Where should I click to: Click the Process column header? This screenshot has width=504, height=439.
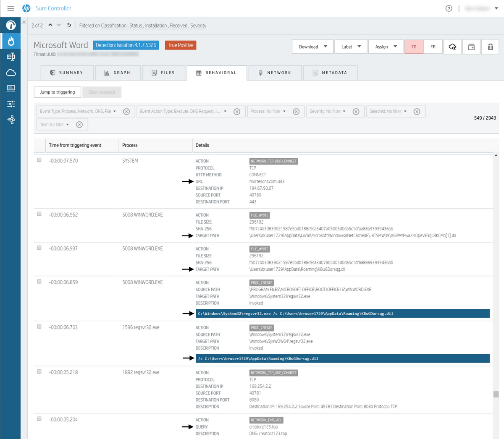tap(130, 145)
